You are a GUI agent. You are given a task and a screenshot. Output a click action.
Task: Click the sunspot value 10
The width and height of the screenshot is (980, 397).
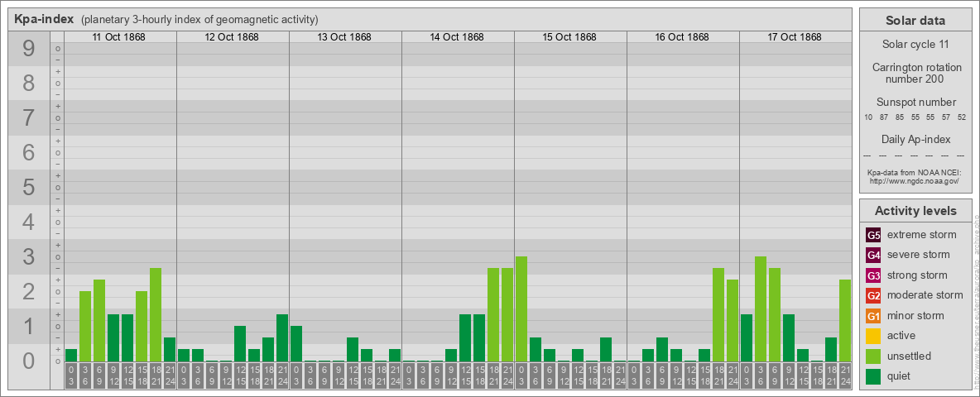tap(869, 117)
